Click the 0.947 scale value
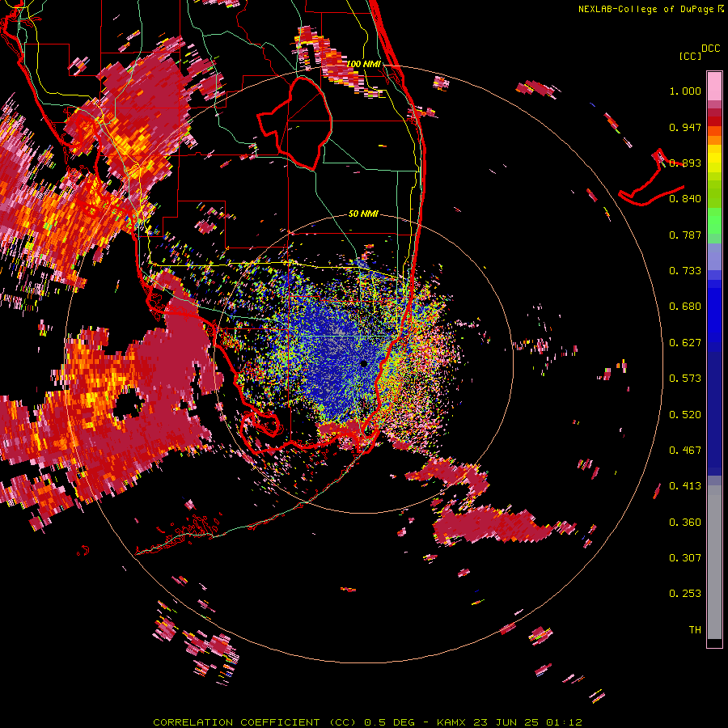 click(x=685, y=127)
